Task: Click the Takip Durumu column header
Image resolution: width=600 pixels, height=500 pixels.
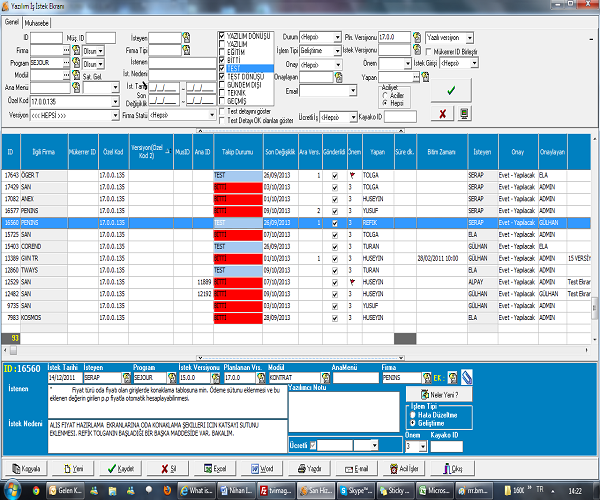Action: pyautogui.click(x=236, y=152)
